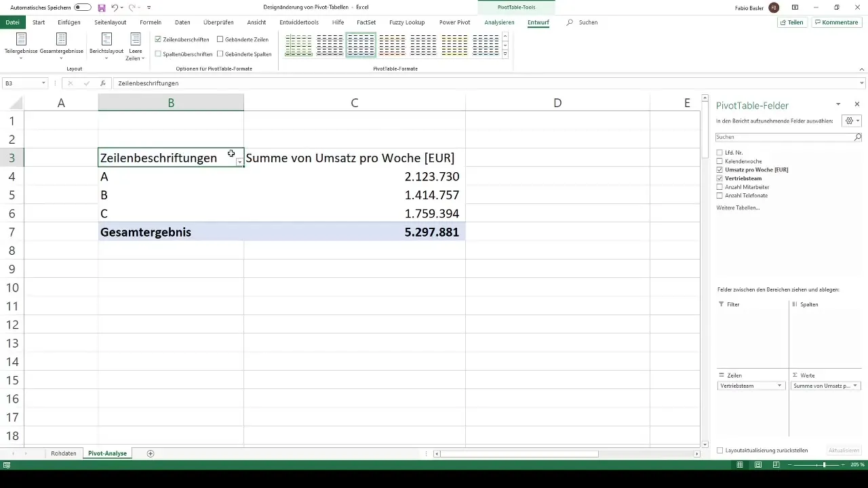Customize the Quick Access Toolbar dropdown
868x488 pixels.
[x=149, y=7]
